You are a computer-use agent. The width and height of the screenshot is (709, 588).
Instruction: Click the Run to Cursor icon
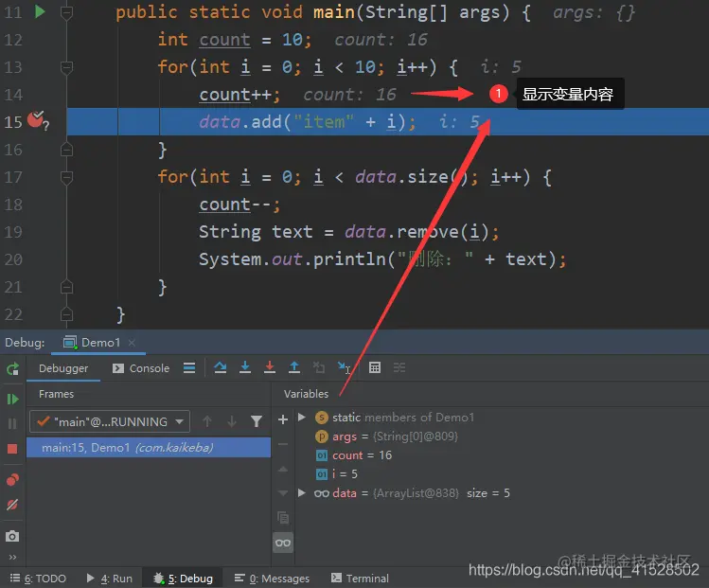[344, 367]
